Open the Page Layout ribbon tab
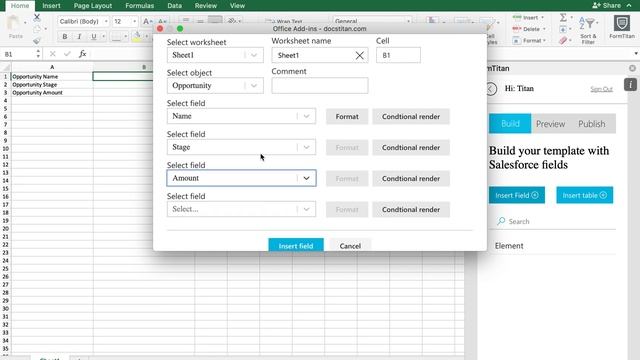Image resolution: width=640 pixels, height=360 pixels. point(93,6)
